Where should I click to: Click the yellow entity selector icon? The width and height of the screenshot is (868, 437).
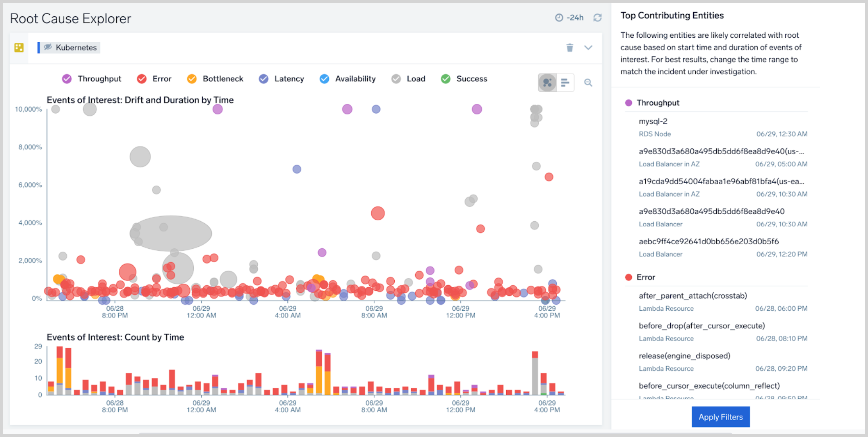19,48
